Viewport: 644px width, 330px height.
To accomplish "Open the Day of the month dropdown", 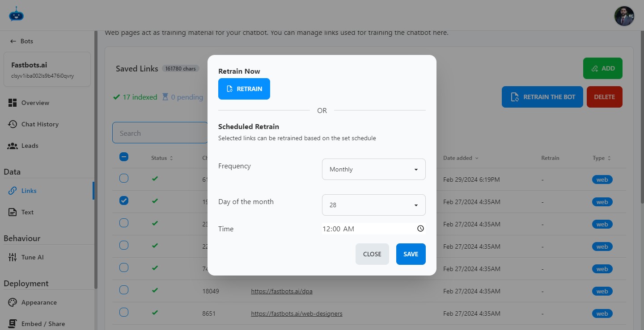I will (x=373, y=205).
